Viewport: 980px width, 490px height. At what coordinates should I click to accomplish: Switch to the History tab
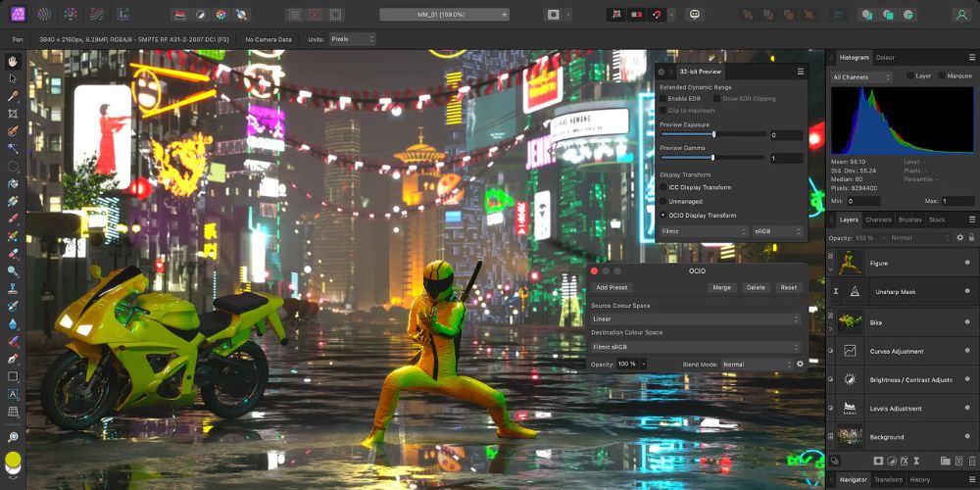point(919,480)
